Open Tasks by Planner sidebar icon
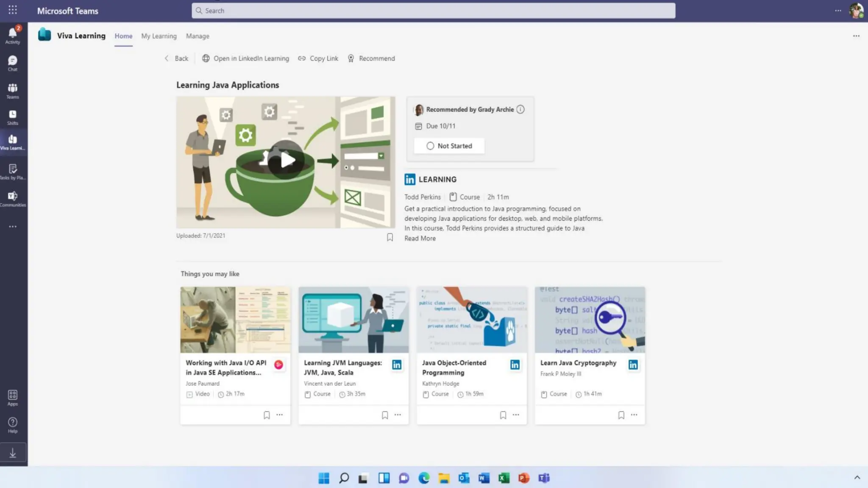Screen dimensions: 868x488 [13, 171]
